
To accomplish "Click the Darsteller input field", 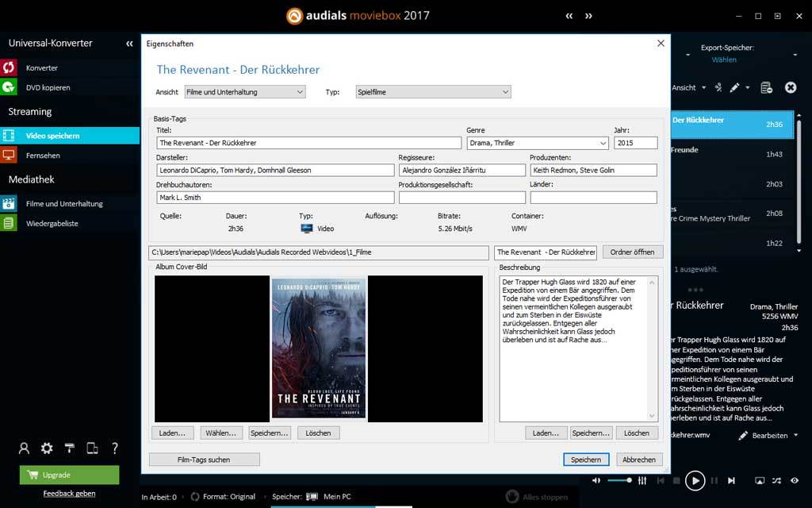I will tap(275, 170).
